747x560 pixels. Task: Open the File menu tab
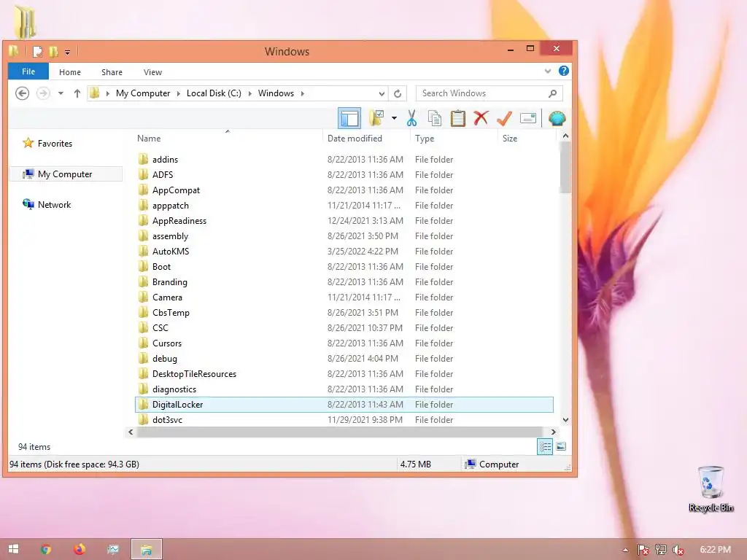[28, 71]
